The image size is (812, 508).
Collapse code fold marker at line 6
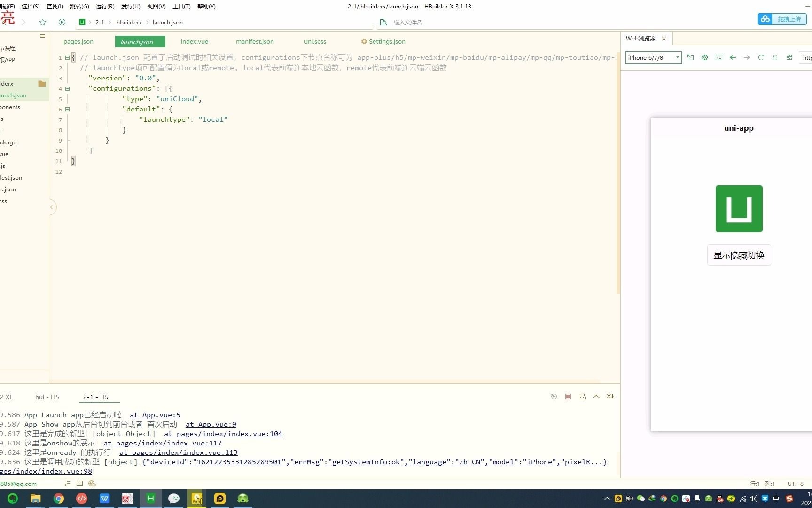(67, 109)
